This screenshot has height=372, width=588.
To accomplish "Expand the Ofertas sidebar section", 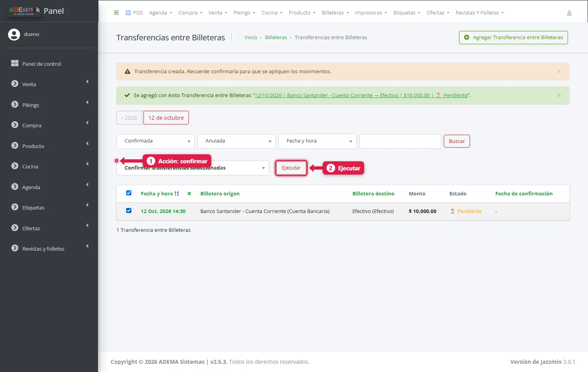I will [49, 228].
